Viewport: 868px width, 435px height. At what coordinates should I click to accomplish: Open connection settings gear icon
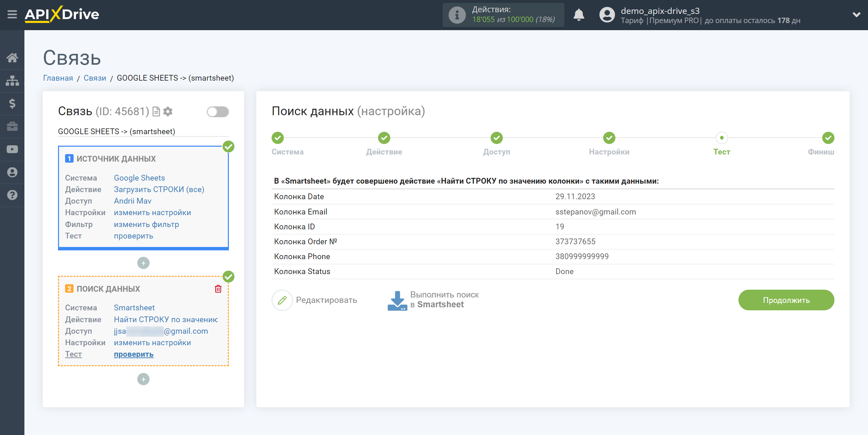pyautogui.click(x=168, y=111)
